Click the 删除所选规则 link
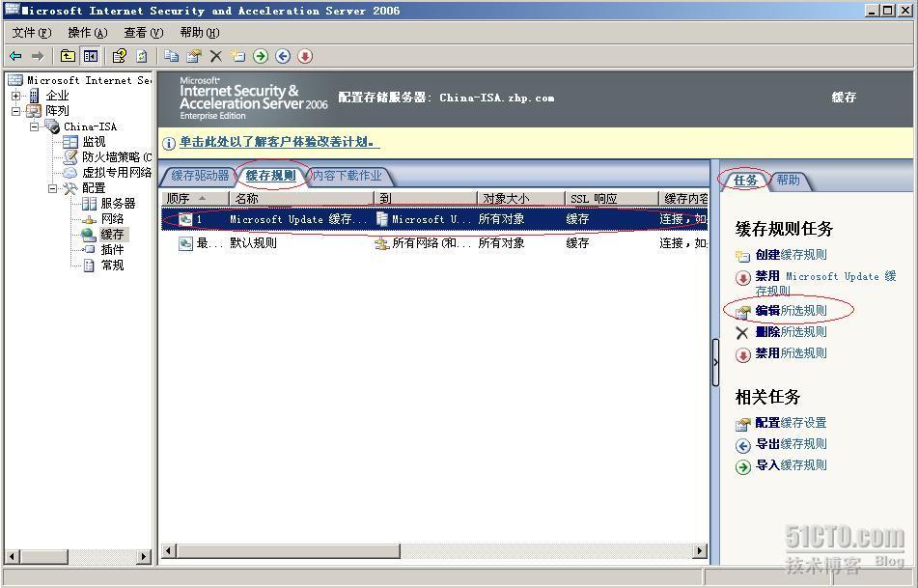This screenshot has height=588, width=918. (x=791, y=332)
